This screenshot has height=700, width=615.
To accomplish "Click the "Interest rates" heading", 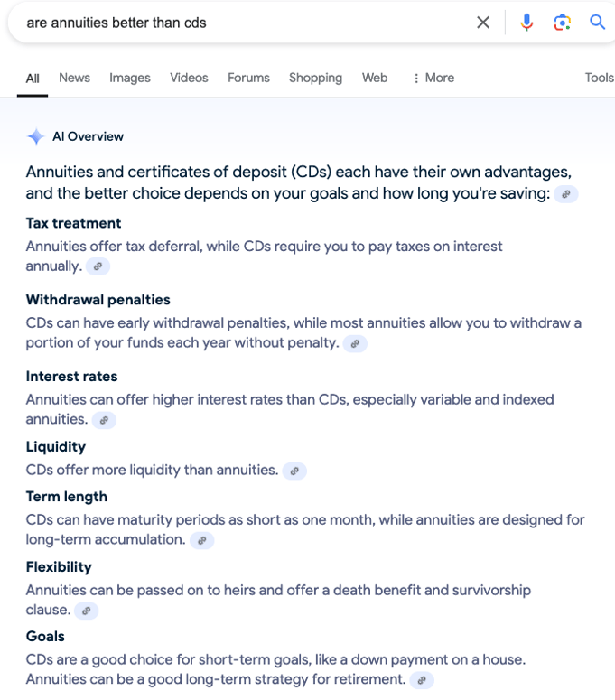I will [71, 377].
